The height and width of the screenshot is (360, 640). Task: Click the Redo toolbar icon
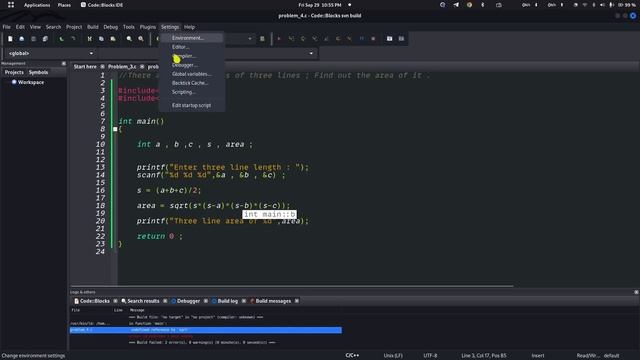tap(73, 39)
